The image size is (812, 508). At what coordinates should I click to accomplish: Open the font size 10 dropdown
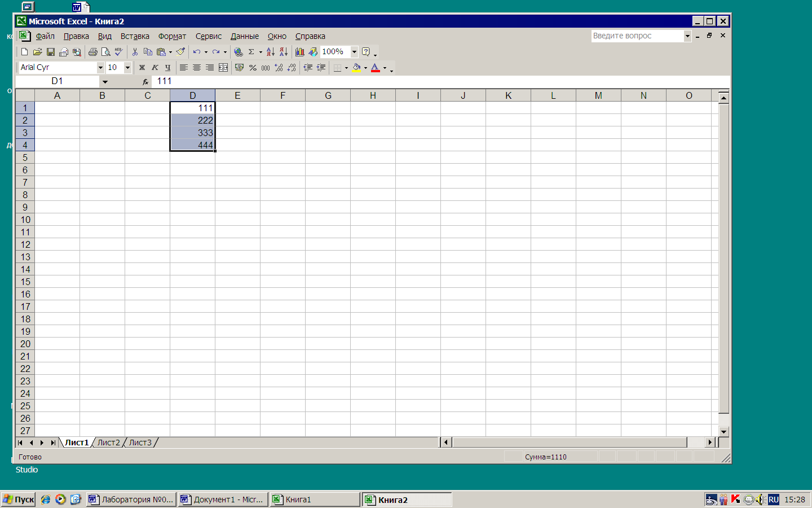127,68
